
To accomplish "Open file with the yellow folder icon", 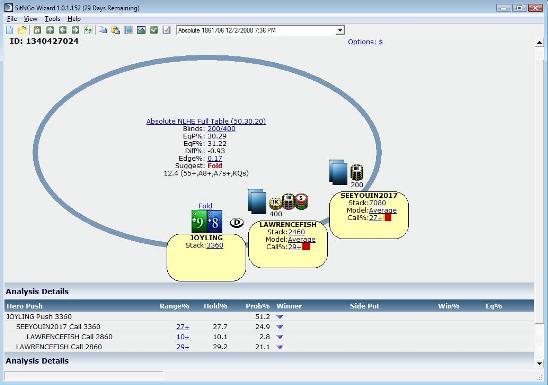I will 22,30.
